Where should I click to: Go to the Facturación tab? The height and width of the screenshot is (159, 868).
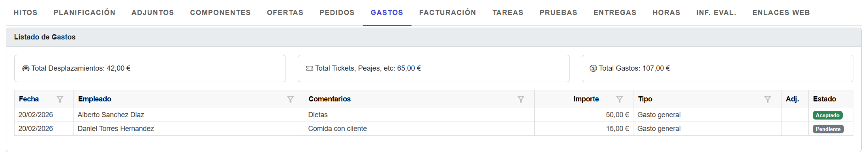pos(447,13)
